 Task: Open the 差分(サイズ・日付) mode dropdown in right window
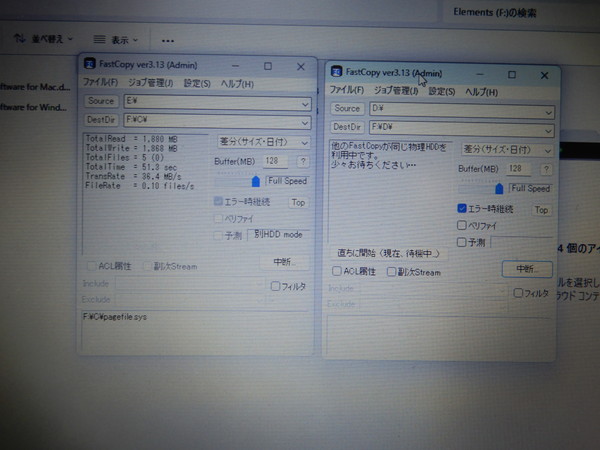coord(547,149)
